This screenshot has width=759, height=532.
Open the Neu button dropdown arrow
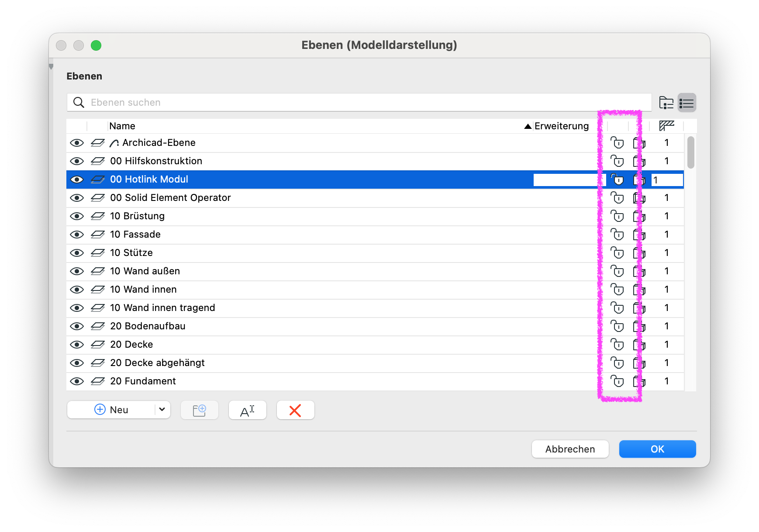click(x=162, y=410)
